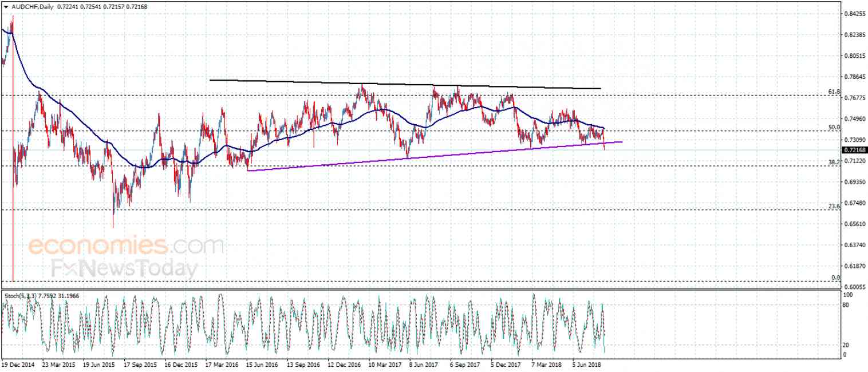
Task: Select the 38.2 Fibonacci level label
Action: pyautogui.click(x=834, y=163)
